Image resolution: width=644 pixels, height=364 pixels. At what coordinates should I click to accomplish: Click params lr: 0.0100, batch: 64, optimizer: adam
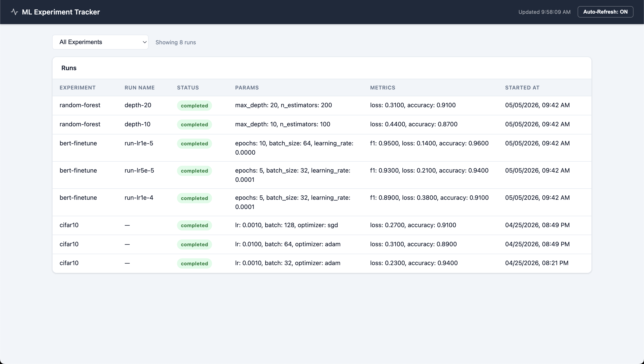pyautogui.click(x=287, y=244)
